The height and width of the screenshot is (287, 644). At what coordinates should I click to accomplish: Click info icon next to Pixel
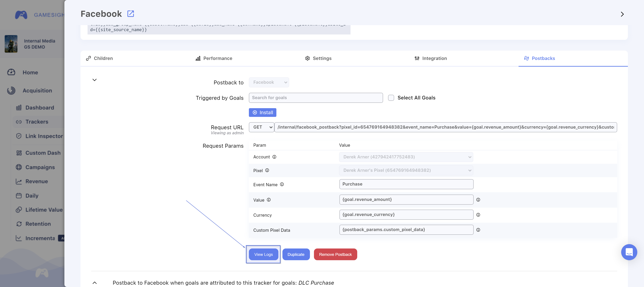click(267, 170)
